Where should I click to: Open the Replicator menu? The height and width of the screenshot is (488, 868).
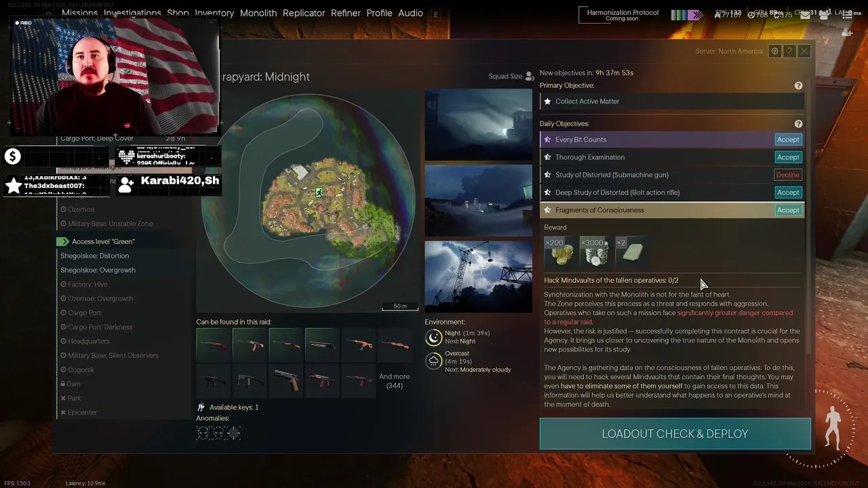[x=304, y=13]
